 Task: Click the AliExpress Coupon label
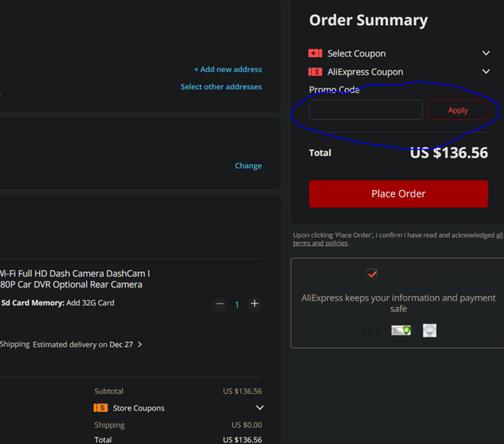[365, 72]
